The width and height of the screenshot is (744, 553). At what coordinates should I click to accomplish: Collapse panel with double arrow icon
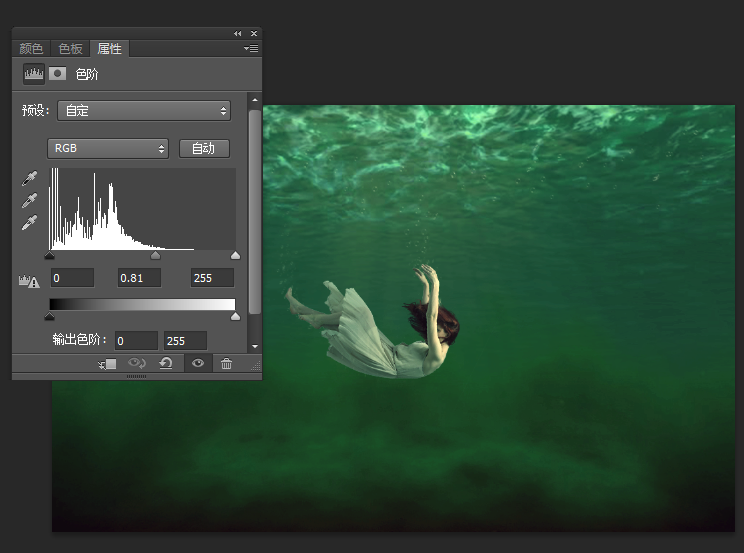(x=237, y=33)
